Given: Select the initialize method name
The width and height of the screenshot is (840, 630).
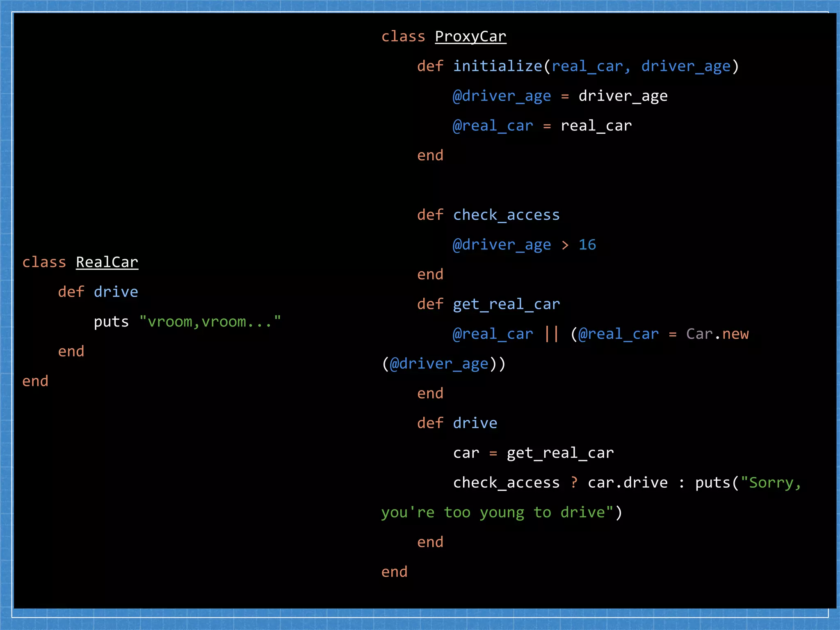Looking at the screenshot, I should tap(498, 66).
